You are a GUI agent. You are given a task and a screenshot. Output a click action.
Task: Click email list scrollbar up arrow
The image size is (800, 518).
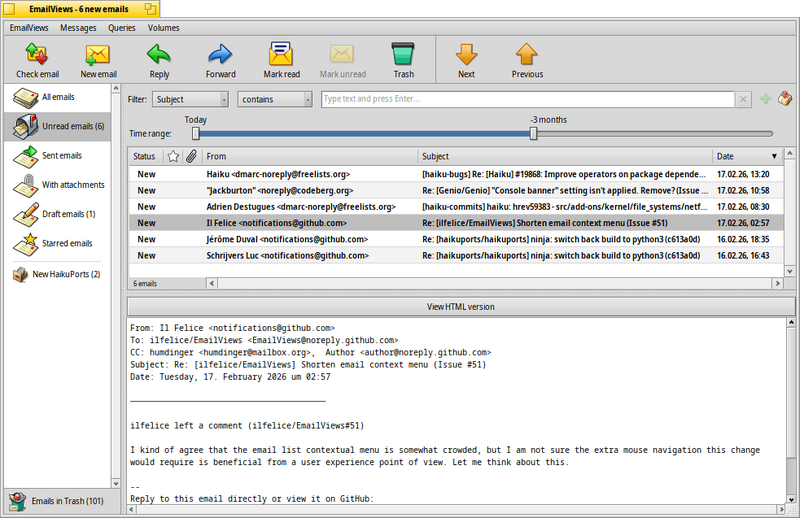(x=789, y=153)
